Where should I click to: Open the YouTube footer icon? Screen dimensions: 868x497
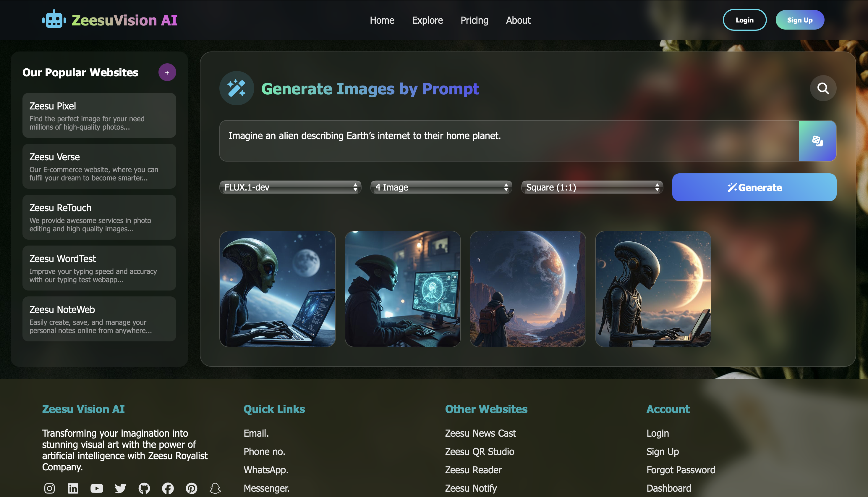pyautogui.click(x=97, y=488)
